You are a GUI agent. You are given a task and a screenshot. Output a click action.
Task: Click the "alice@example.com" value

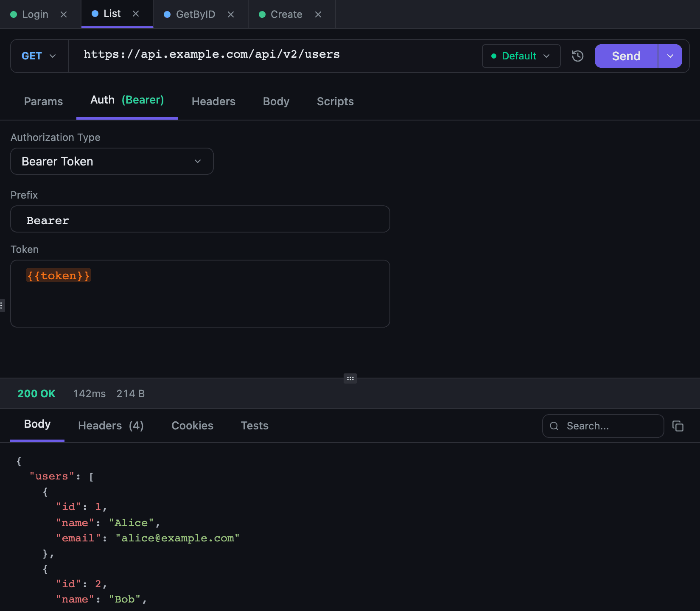pyautogui.click(x=177, y=538)
